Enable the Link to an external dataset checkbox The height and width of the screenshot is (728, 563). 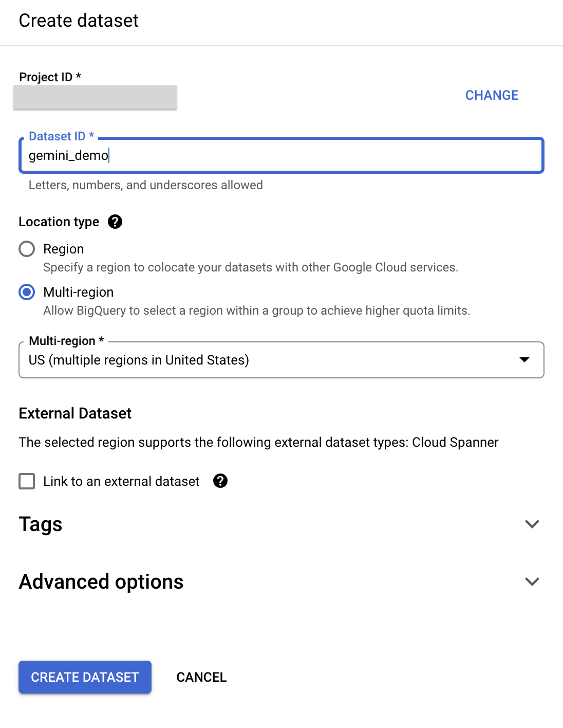pyautogui.click(x=27, y=481)
